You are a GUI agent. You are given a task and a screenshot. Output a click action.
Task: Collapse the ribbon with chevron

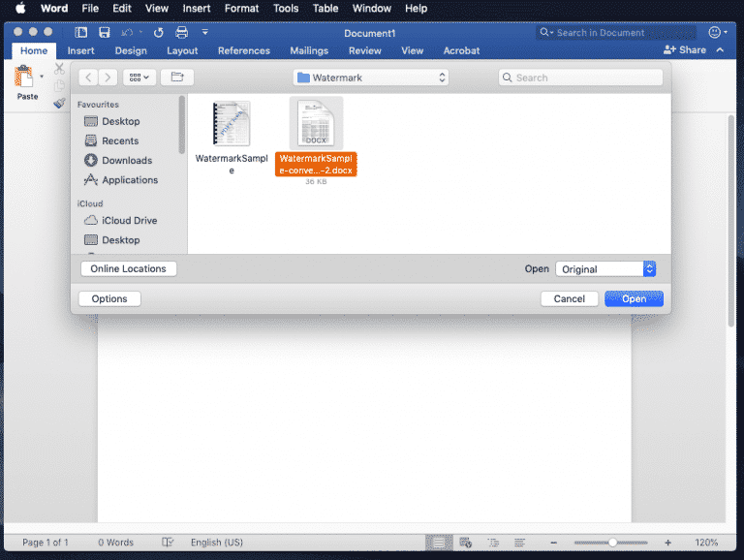721,49
